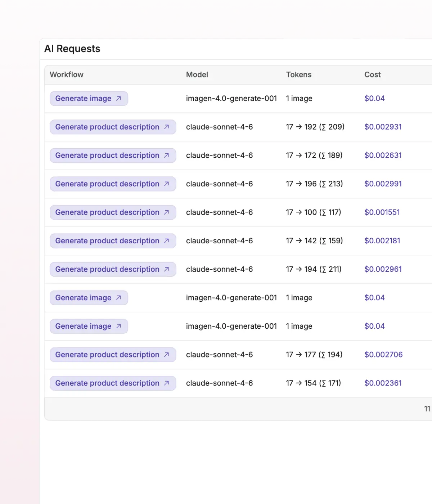Screen dimensions: 432x504
Task: Open Generate product description workflow costing $0.002931
Action: pyautogui.click(x=113, y=127)
